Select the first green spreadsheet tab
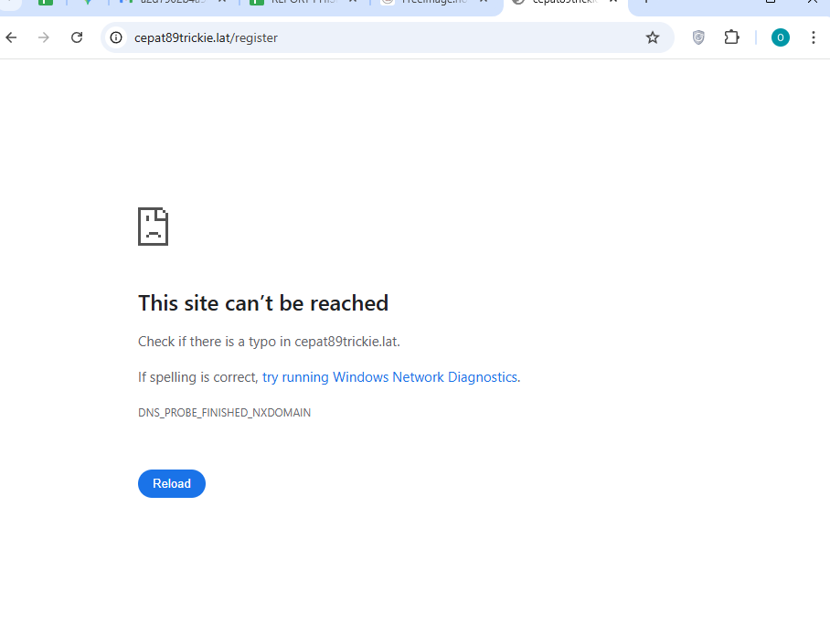Screen dimensions: 830x644 (x=46, y=2)
